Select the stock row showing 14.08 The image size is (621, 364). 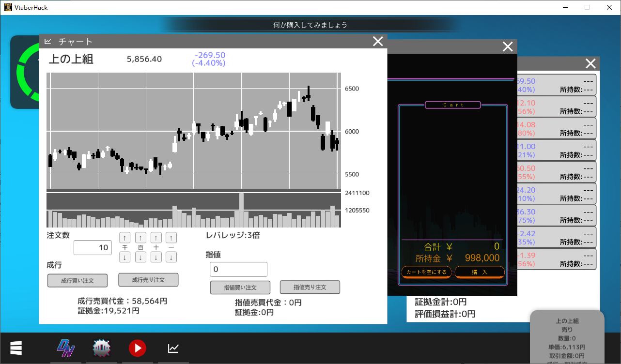point(556,129)
